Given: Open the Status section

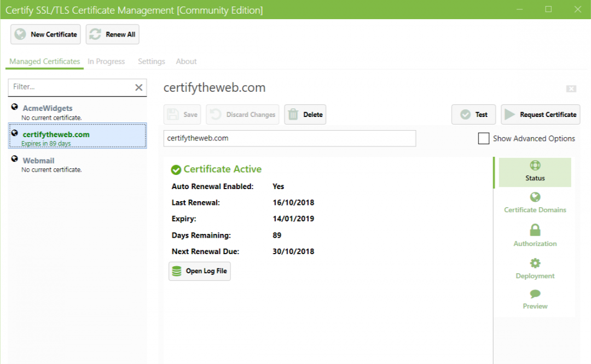Looking at the screenshot, I should tap(535, 172).
